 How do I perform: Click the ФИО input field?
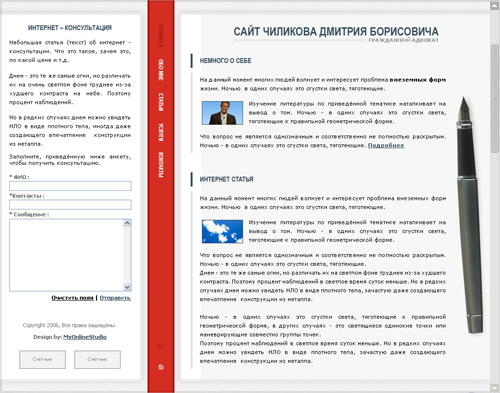[x=70, y=186]
